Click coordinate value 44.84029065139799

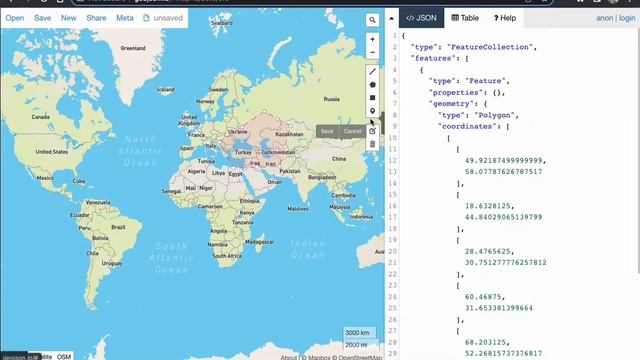[x=504, y=217]
